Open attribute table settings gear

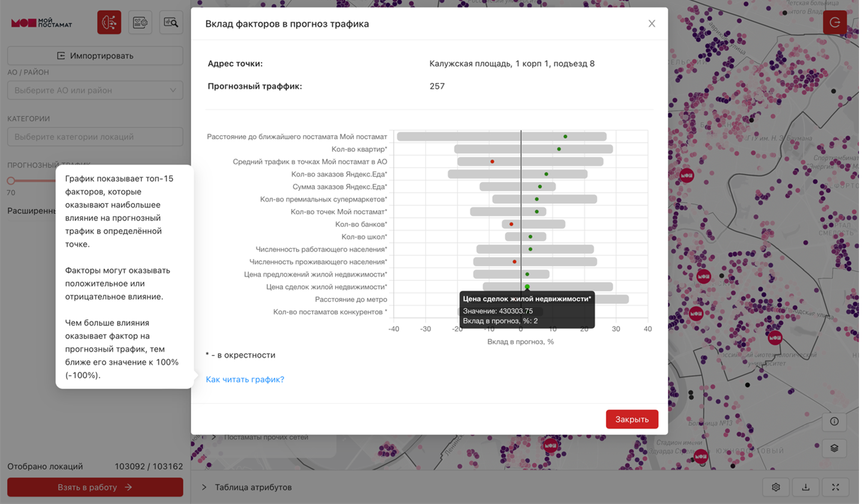(776, 487)
